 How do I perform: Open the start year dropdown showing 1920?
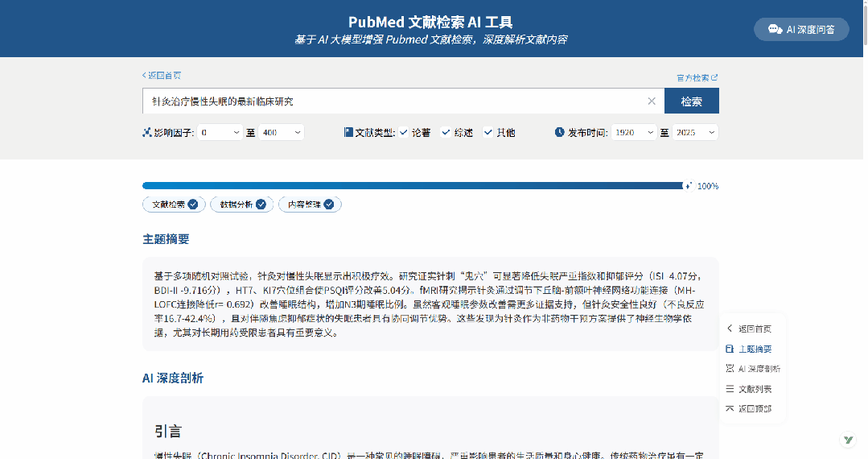[634, 133]
